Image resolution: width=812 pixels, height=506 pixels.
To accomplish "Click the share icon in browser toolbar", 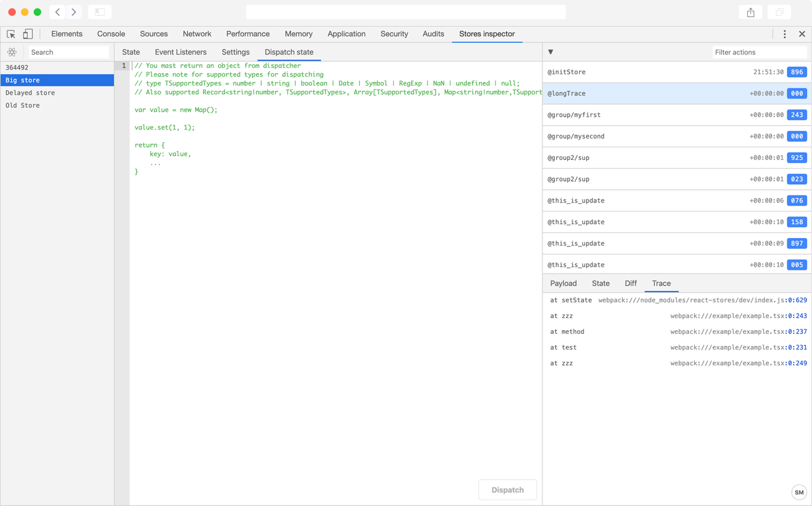I will (x=750, y=12).
